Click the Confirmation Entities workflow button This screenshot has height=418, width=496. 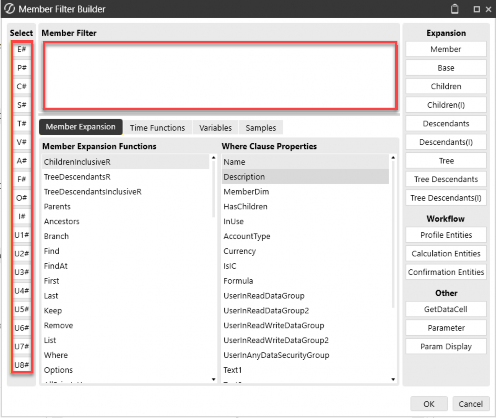point(446,272)
